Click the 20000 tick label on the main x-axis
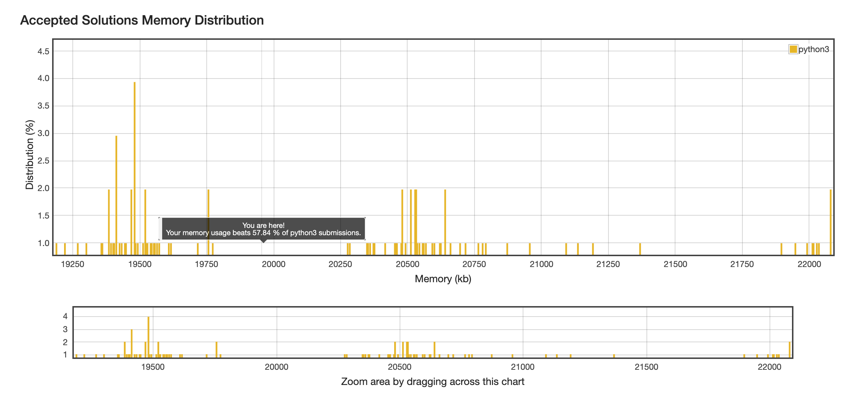868x398 pixels. click(274, 264)
